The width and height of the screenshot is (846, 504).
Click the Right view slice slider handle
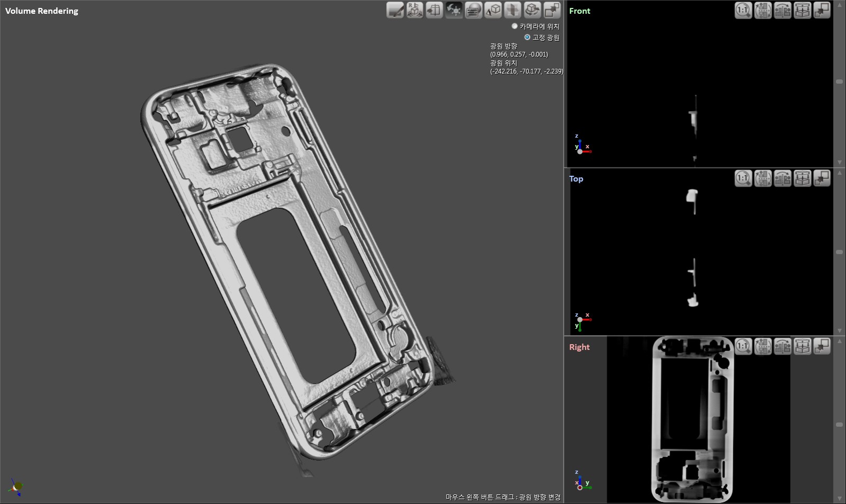pos(839,425)
